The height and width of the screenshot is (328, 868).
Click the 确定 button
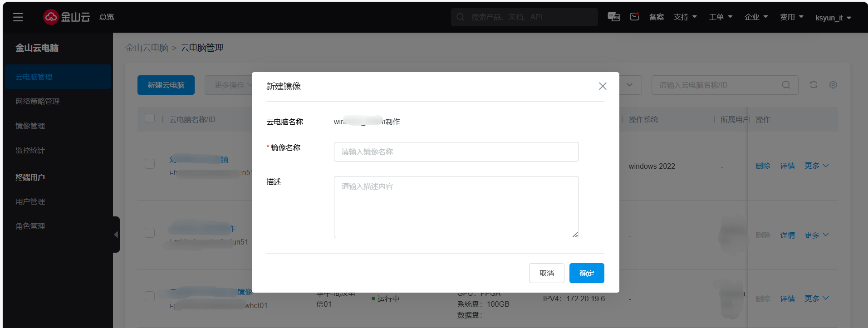[x=586, y=273]
